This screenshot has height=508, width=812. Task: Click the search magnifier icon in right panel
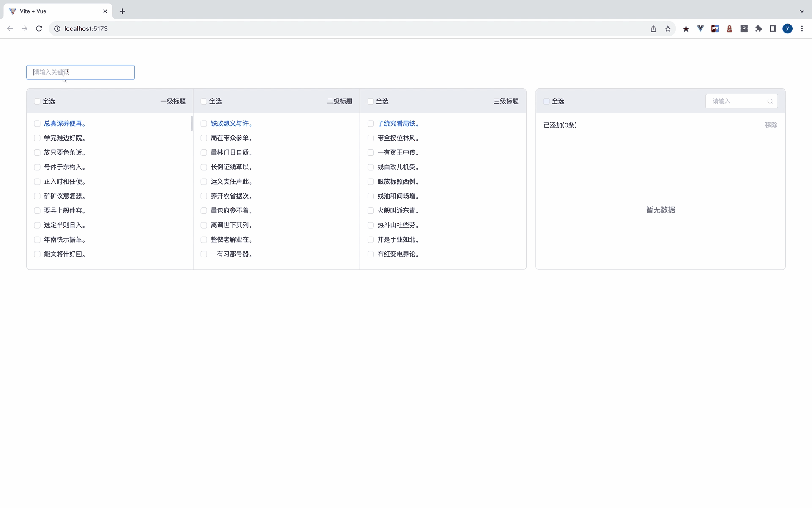point(770,101)
